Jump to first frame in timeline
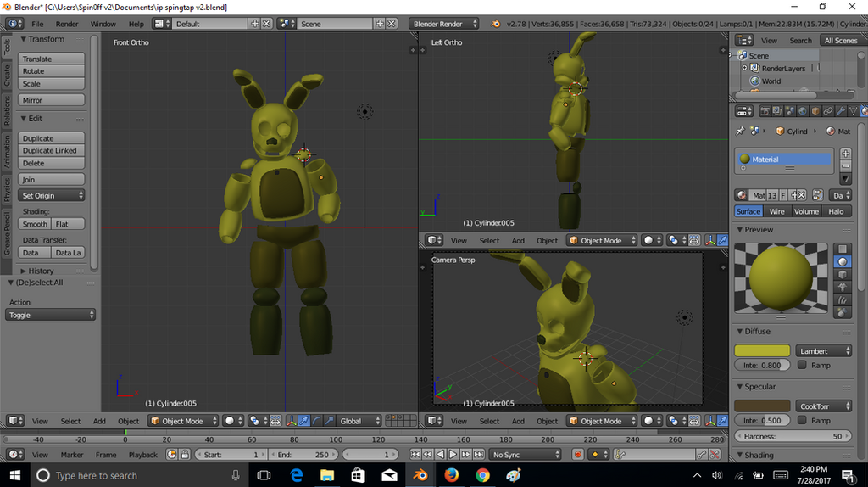The image size is (868, 487). pos(415,454)
